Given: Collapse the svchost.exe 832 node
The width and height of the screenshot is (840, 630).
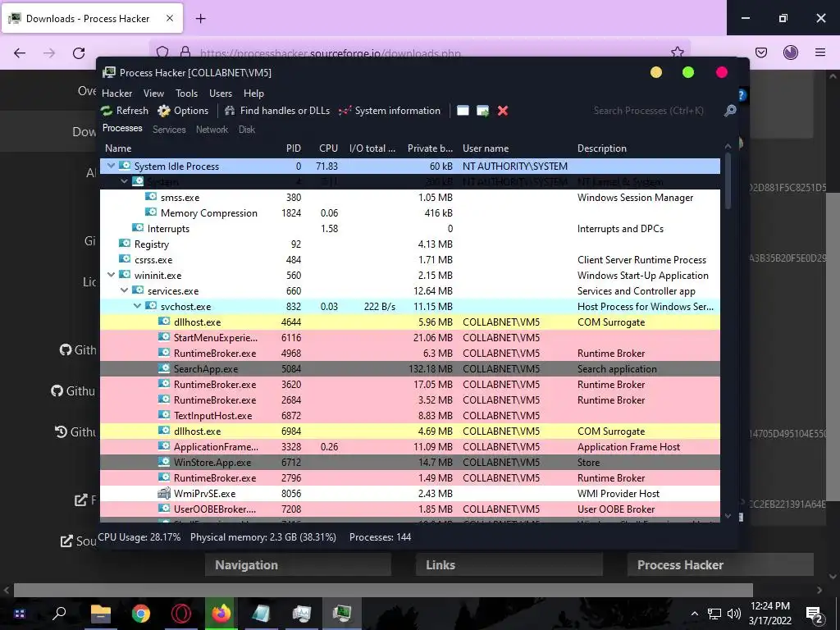Looking at the screenshot, I should (x=137, y=306).
